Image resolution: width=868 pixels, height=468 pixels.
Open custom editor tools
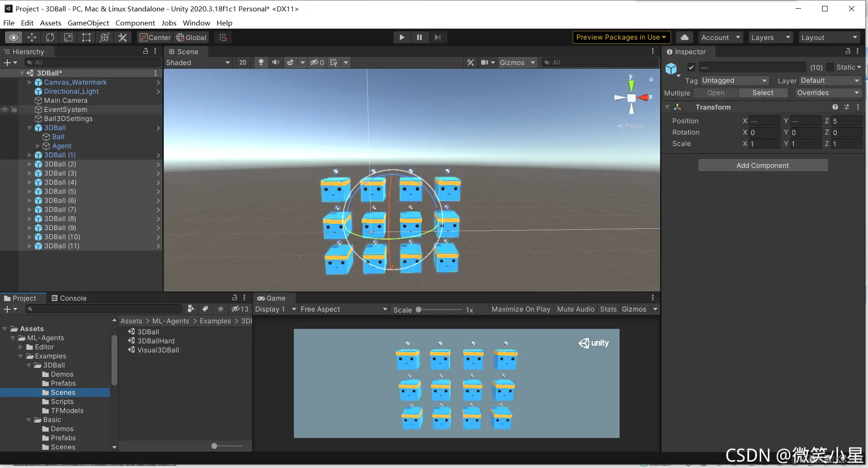123,37
